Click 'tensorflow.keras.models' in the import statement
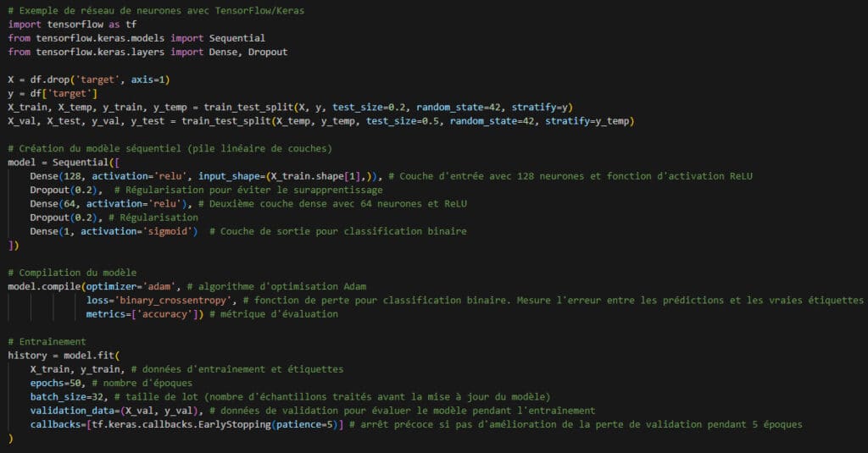The height and width of the screenshot is (453, 868). [x=100, y=38]
